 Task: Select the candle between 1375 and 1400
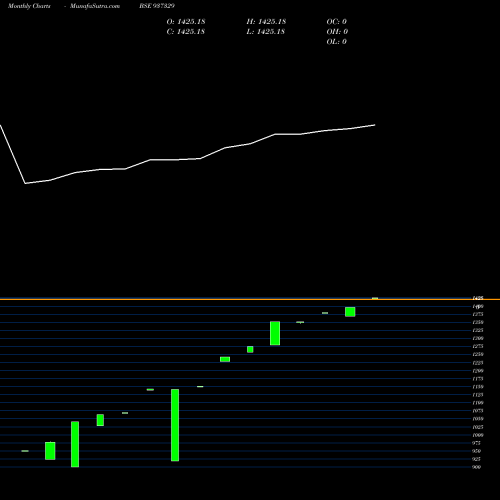[x=350, y=312]
